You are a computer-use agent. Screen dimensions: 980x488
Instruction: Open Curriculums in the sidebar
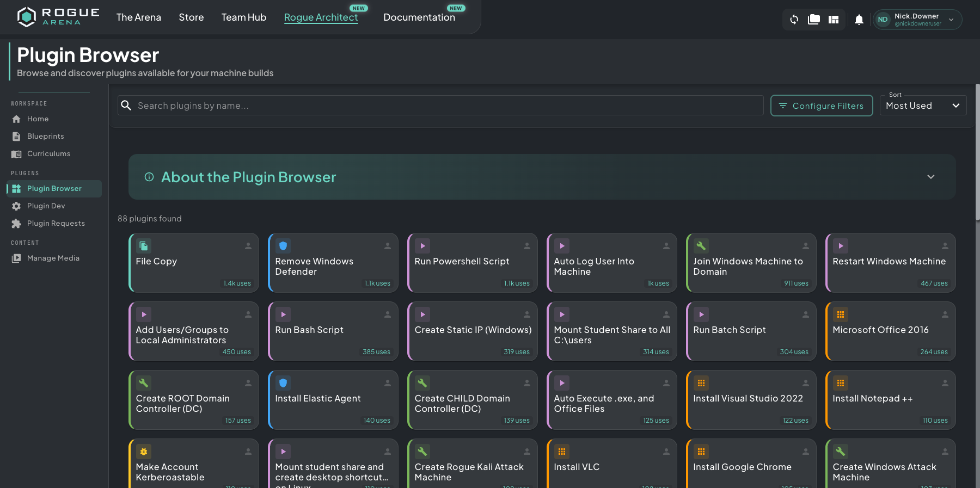[54, 154]
